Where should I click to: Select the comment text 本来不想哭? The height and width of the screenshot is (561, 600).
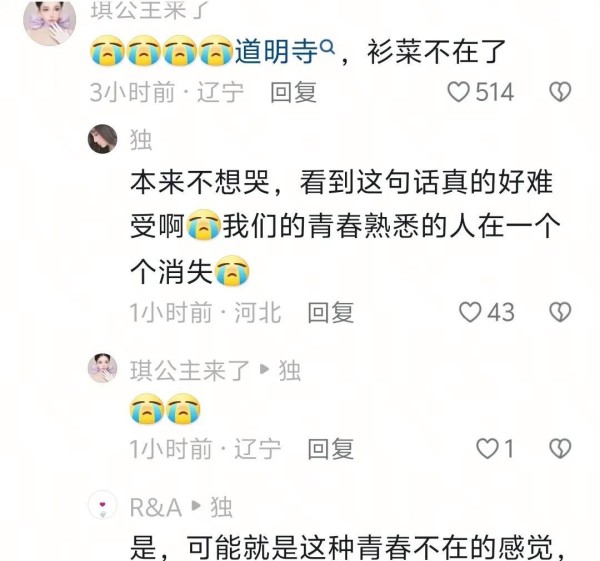(200, 181)
